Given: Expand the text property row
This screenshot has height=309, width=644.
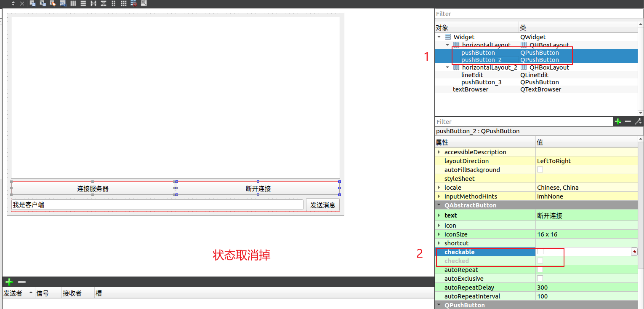Looking at the screenshot, I should (439, 215).
